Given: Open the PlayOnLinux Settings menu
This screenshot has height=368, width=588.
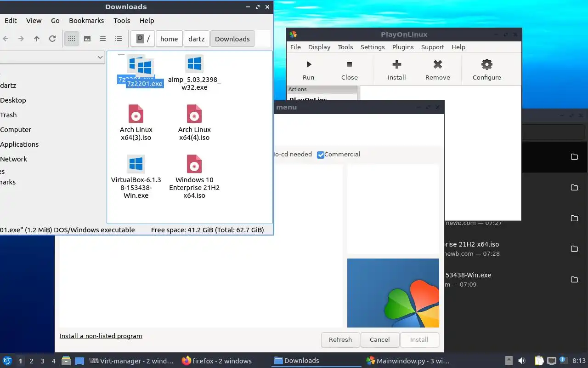Looking at the screenshot, I should pyautogui.click(x=373, y=47).
